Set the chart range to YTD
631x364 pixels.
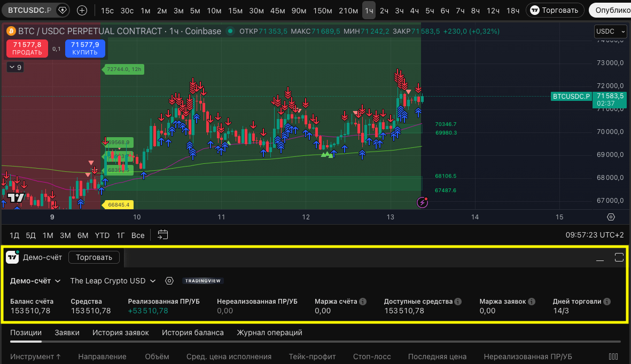(x=102, y=235)
